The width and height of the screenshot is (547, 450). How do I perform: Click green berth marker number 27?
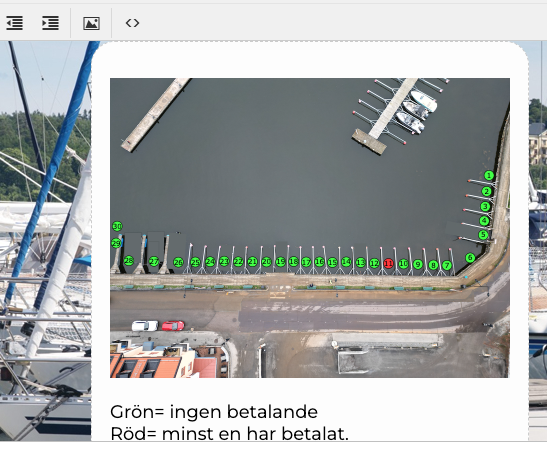(x=154, y=261)
